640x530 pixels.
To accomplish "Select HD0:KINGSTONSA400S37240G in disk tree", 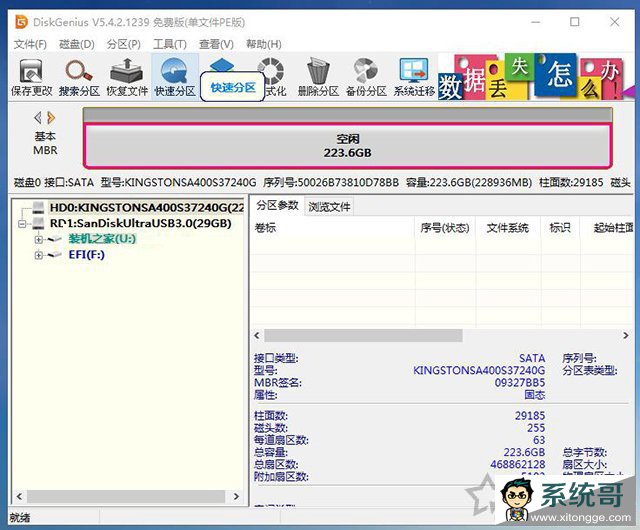I will (146, 207).
